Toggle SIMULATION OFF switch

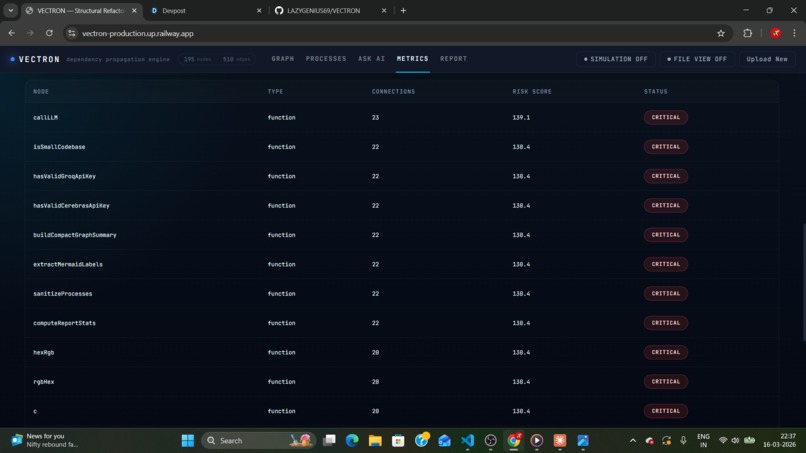(x=615, y=59)
